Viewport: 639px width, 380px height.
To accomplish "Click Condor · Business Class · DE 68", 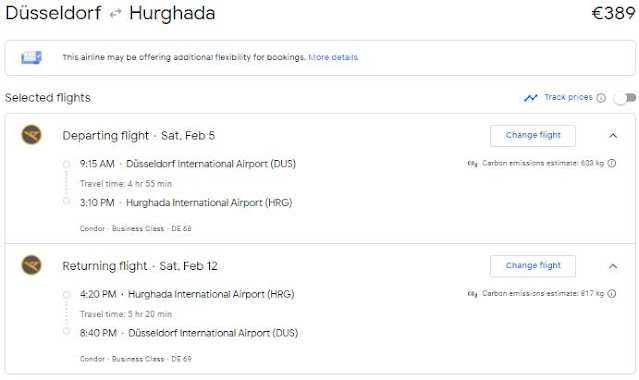I will pos(135,229).
